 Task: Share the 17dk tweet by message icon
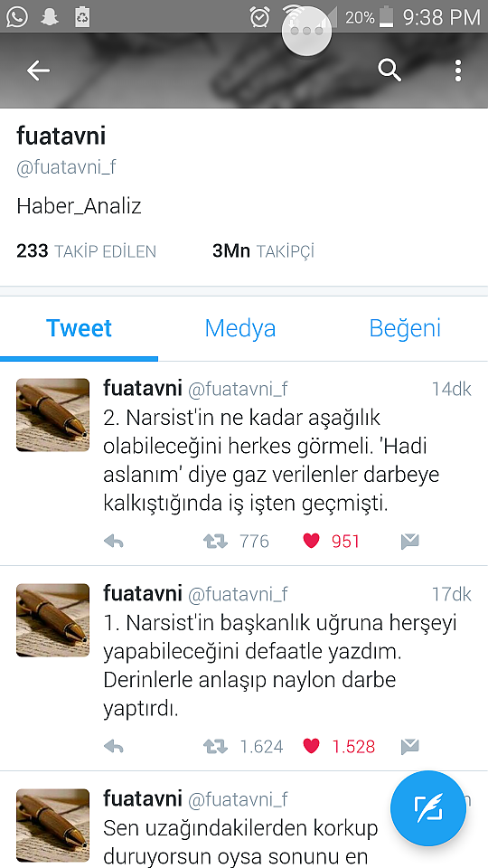(410, 747)
